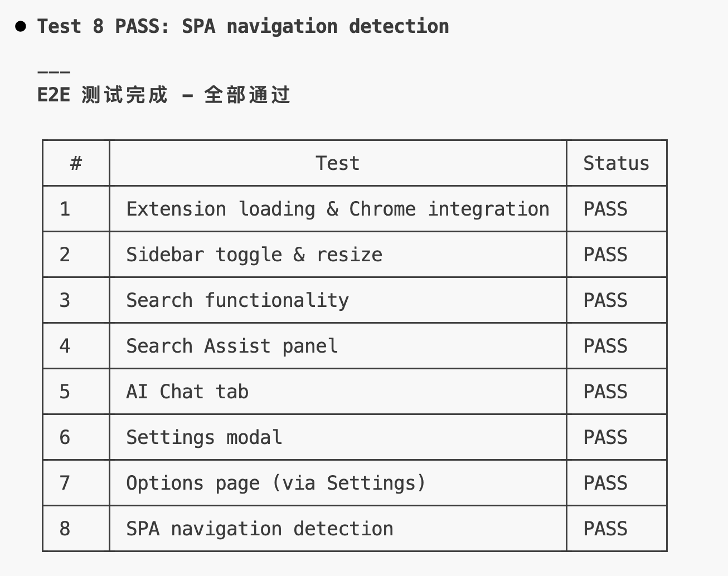Click the "Status" column header
This screenshot has height=576, width=728.
(616, 163)
